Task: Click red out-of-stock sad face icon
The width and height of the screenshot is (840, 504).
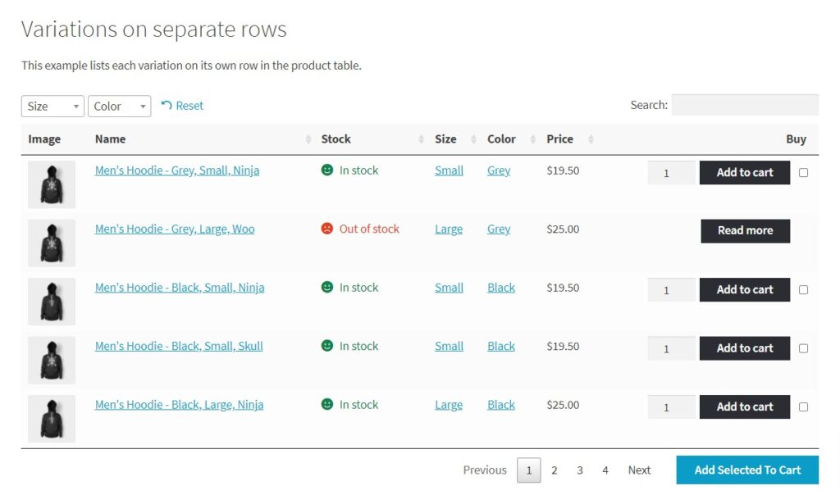Action: click(327, 229)
